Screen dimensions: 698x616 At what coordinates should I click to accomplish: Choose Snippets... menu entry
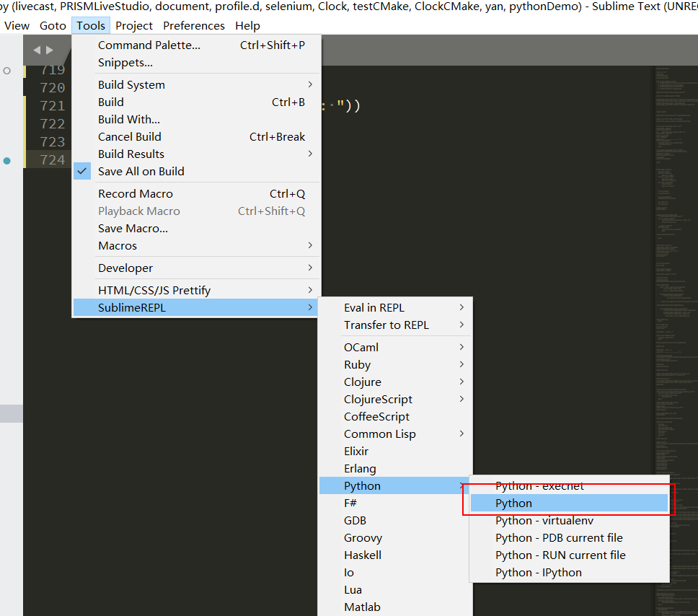(196, 62)
